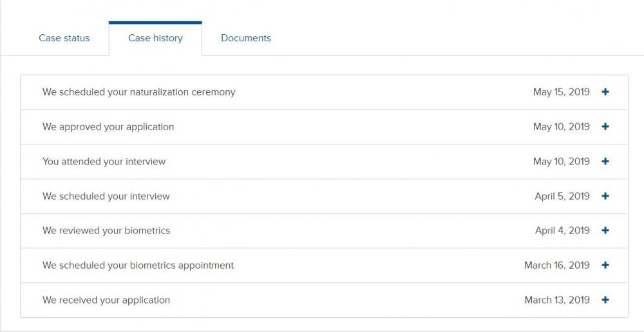Click plus icon for 'You attended your interview'

(x=605, y=162)
